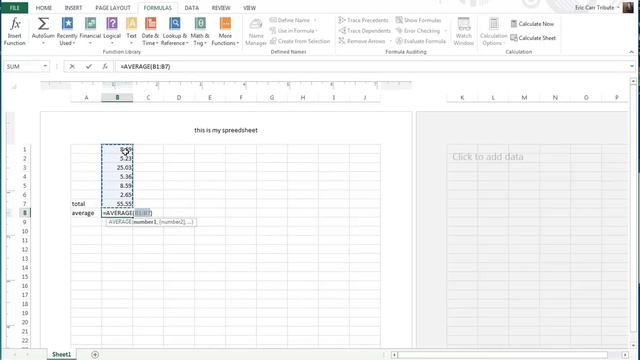
Task: Click Error Checking
Action: pyautogui.click(x=418, y=31)
